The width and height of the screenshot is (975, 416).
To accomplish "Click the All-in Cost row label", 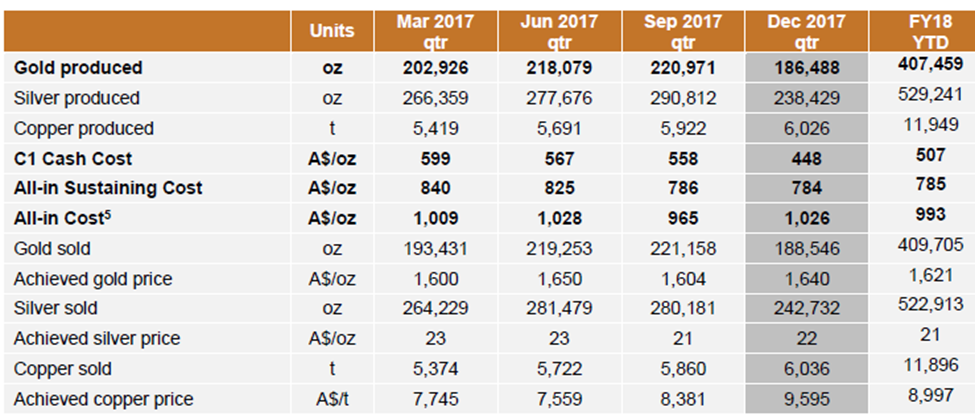I will pos(62,218).
